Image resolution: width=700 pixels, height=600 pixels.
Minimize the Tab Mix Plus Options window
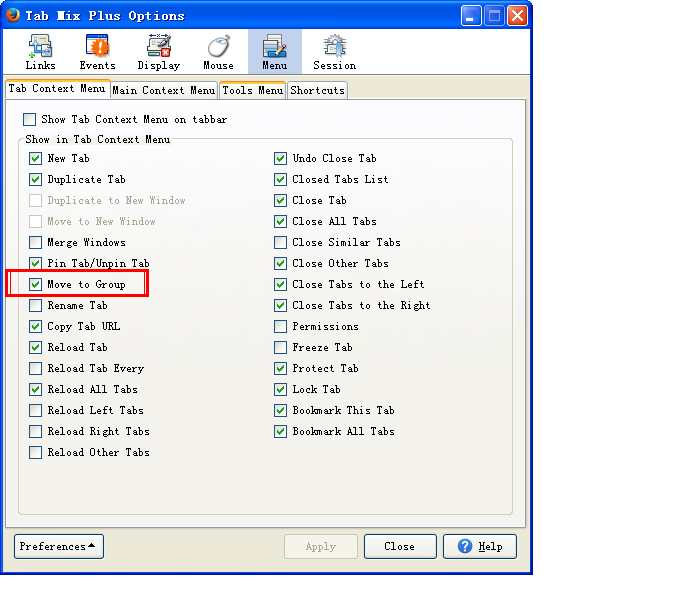(x=471, y=16)
